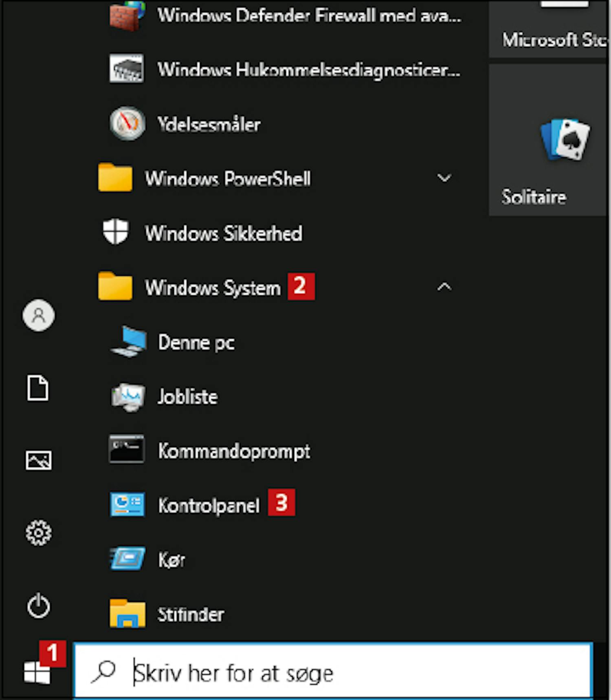
Task: Open Kommandoprompt console icon
Action: [127, 449]
